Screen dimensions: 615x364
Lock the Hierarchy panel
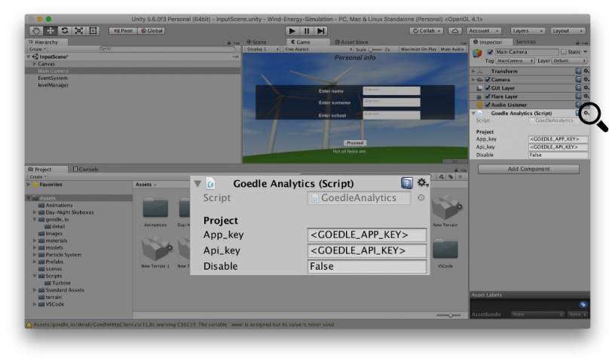229,42
